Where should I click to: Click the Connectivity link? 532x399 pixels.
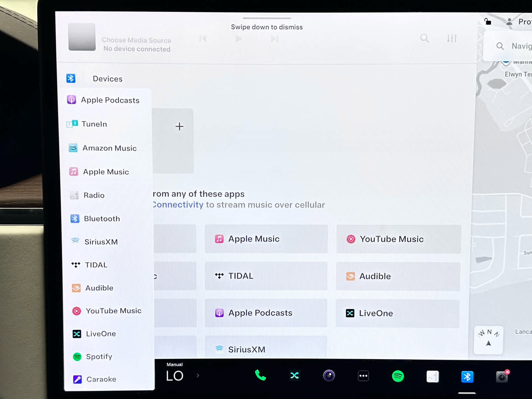(178, 205)
